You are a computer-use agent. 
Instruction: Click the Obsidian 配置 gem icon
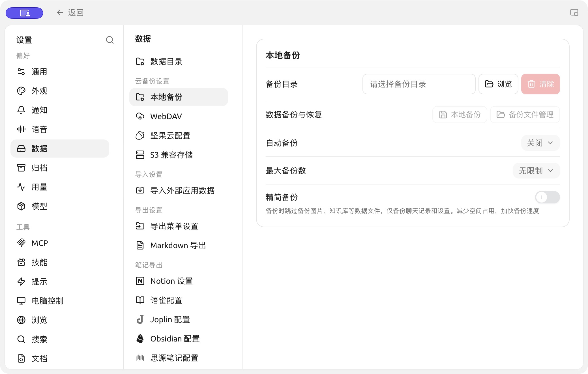pos(140,339)
